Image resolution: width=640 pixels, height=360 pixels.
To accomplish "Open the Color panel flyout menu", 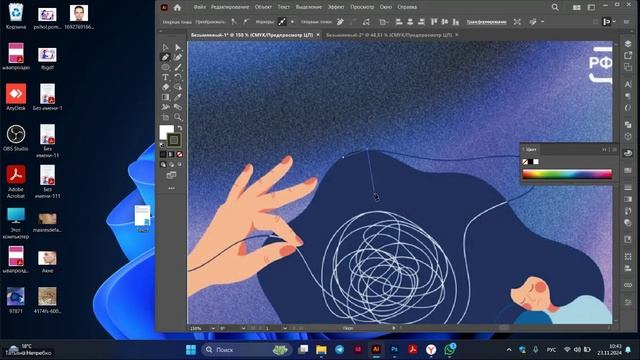I will [615, 150].
